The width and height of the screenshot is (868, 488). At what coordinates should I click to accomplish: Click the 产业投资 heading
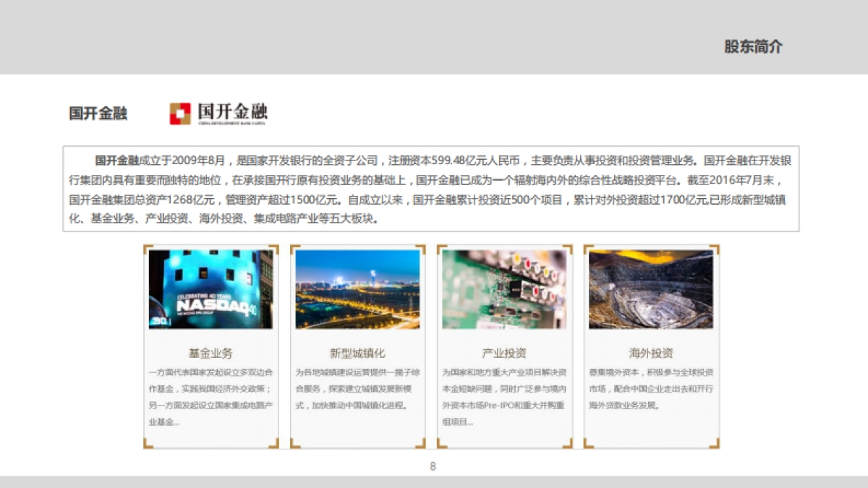coord(504,352)
